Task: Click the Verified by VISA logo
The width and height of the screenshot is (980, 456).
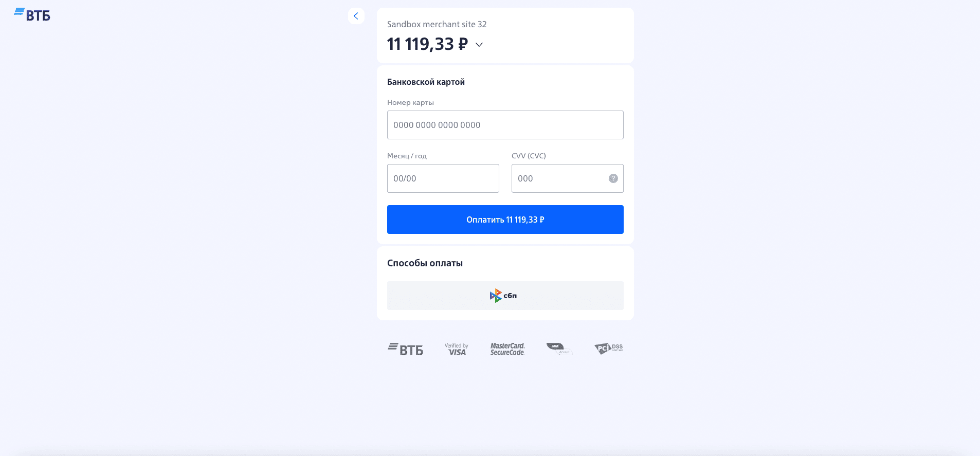Action: point(457,349)
